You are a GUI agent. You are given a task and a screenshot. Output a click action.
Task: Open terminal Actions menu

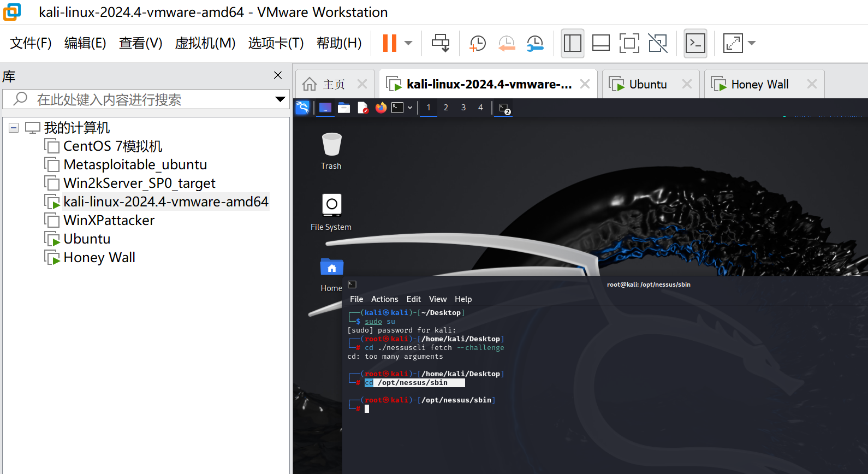tap(385, 299)
